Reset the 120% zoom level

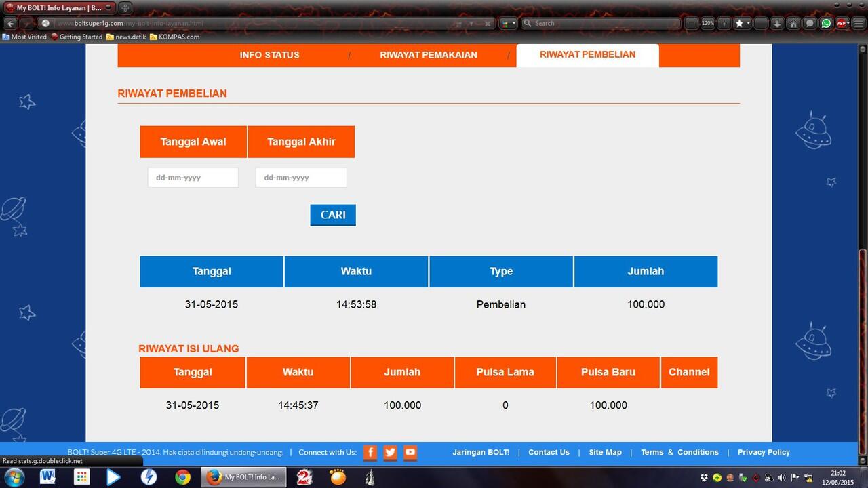click(x=708, y=23)
